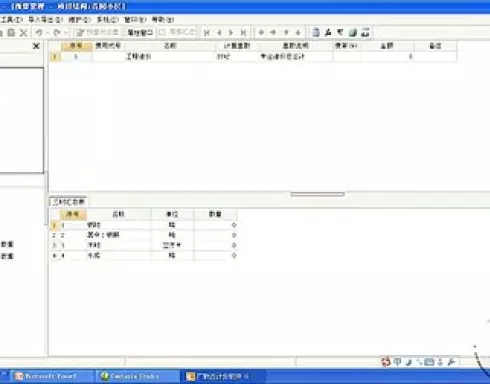Click the move down arrow icon
This screenshot has height=384, width=490.
coord(298,32)
